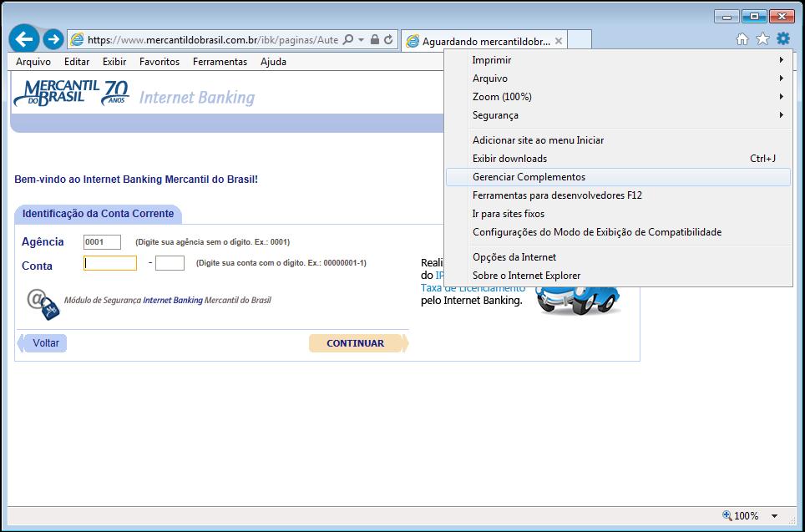
Task: Click the browser Back arrow button
Action: pyautogui.click(x=23, y=39)
